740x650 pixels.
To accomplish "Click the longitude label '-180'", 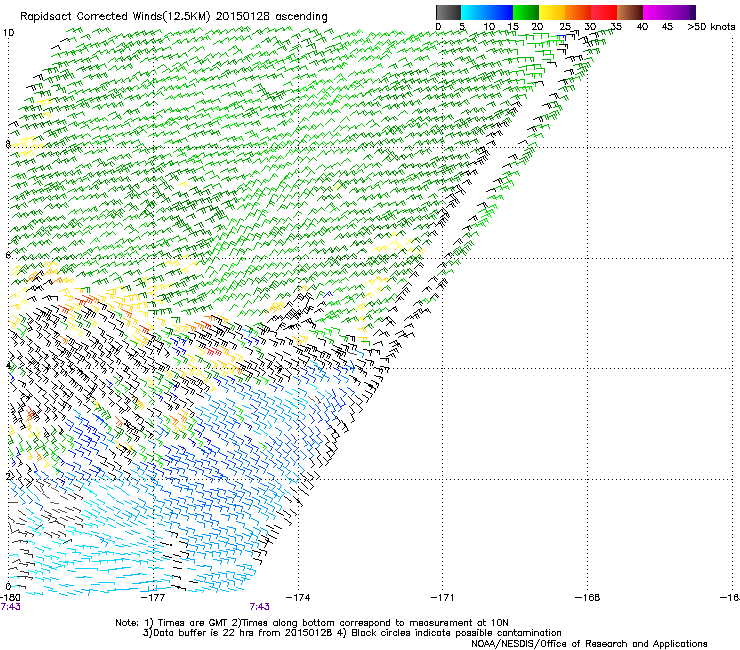I will click(10, 598).
